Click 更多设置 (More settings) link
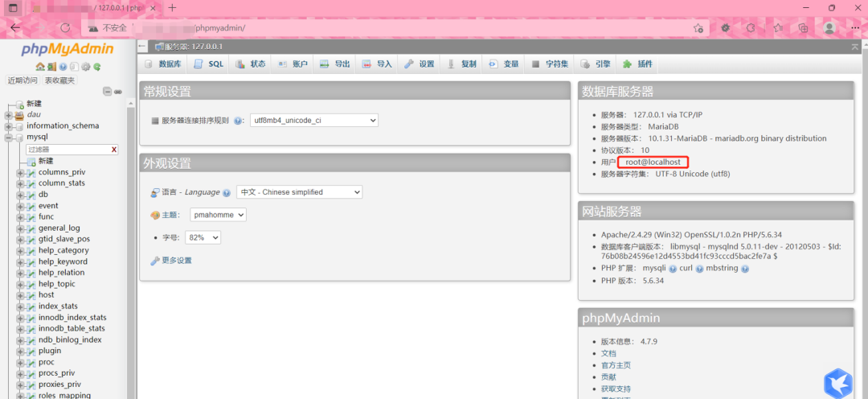Screen dimensions: 868x399 pos(177,261)
